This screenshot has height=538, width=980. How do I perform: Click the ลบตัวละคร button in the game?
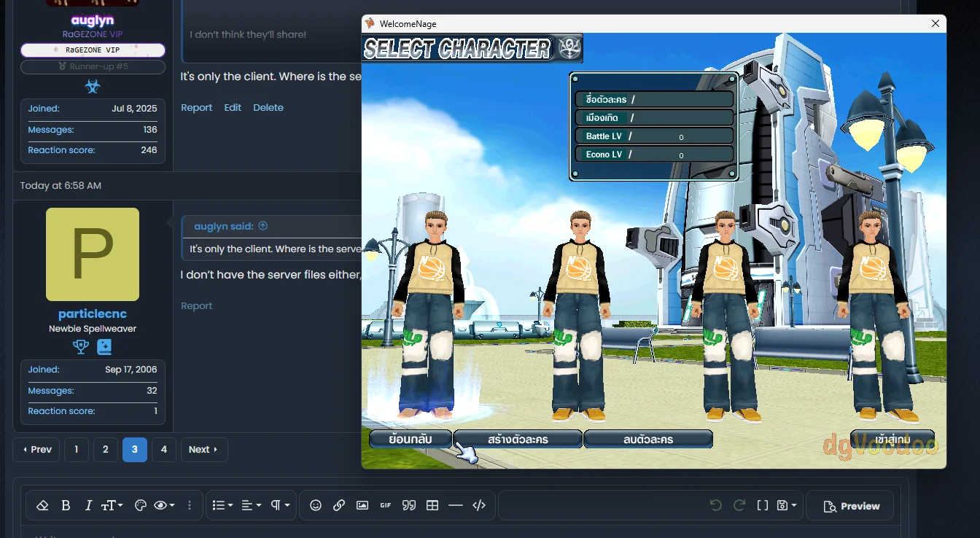648,440
